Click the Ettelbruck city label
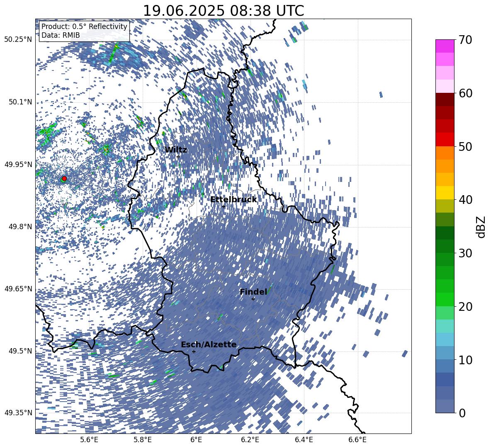The width and height of the screenshot is (491, 448). click(x=233, y=200)
